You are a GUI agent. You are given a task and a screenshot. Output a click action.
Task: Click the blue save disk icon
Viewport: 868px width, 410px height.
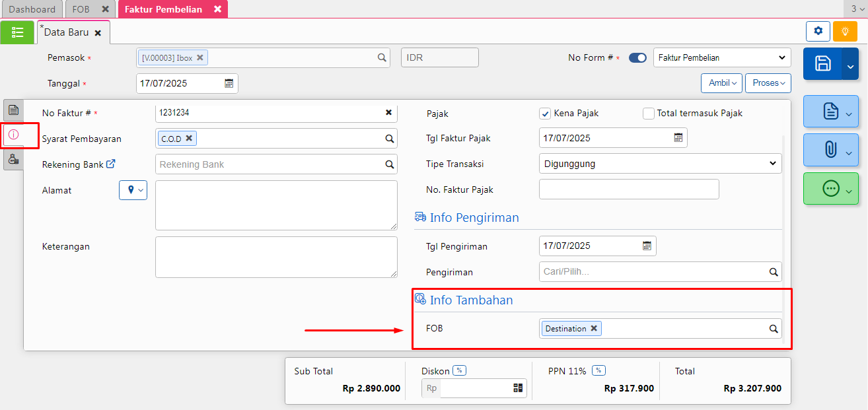[x=822, y=63]
